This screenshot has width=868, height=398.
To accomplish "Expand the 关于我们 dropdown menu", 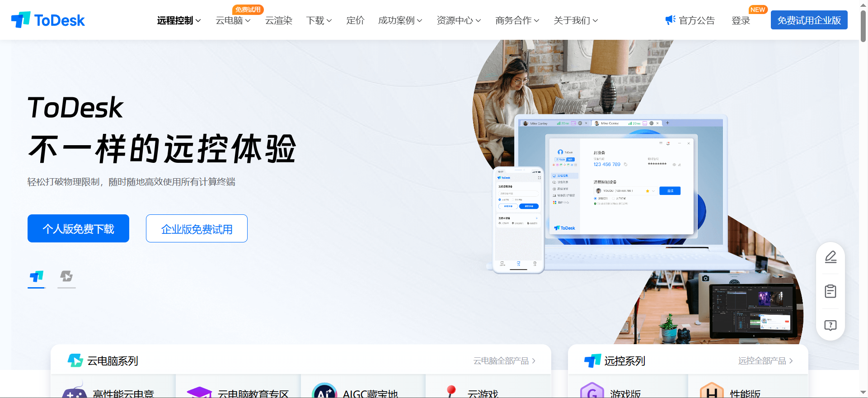I will [x=576, y=20].
